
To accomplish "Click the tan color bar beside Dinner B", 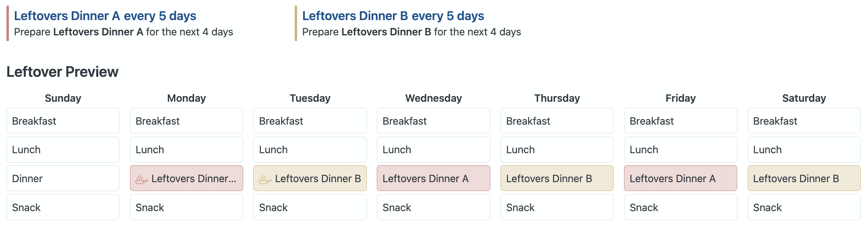I will [296, 23].
